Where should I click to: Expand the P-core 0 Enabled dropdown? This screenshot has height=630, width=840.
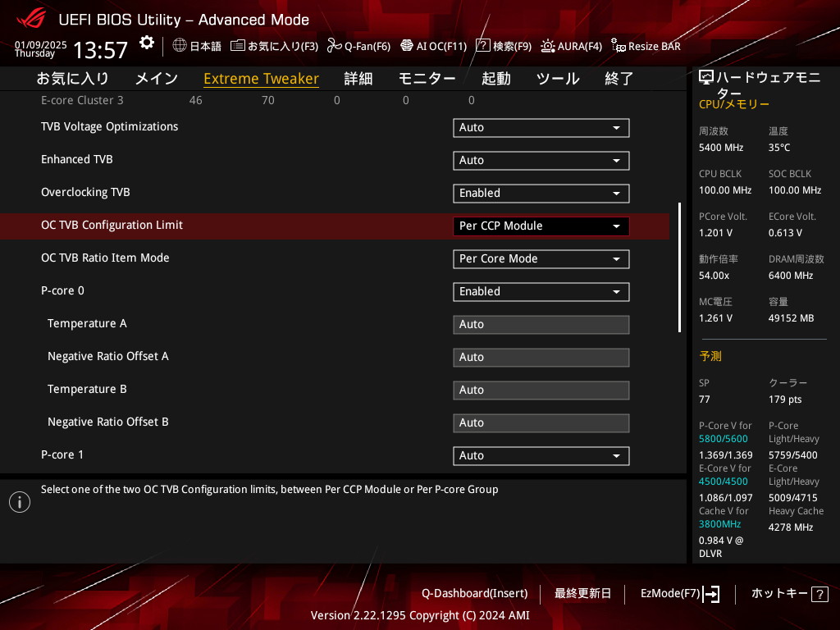coord(541,292)
